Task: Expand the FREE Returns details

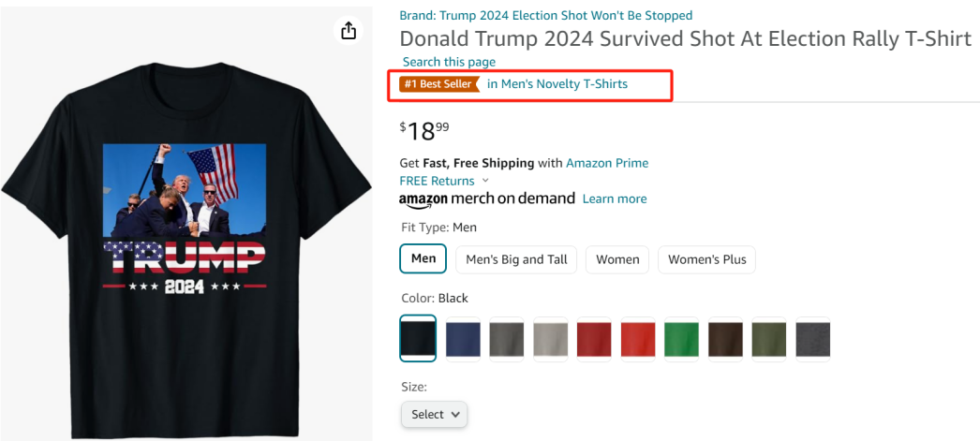Action: [x=444, y=181]
